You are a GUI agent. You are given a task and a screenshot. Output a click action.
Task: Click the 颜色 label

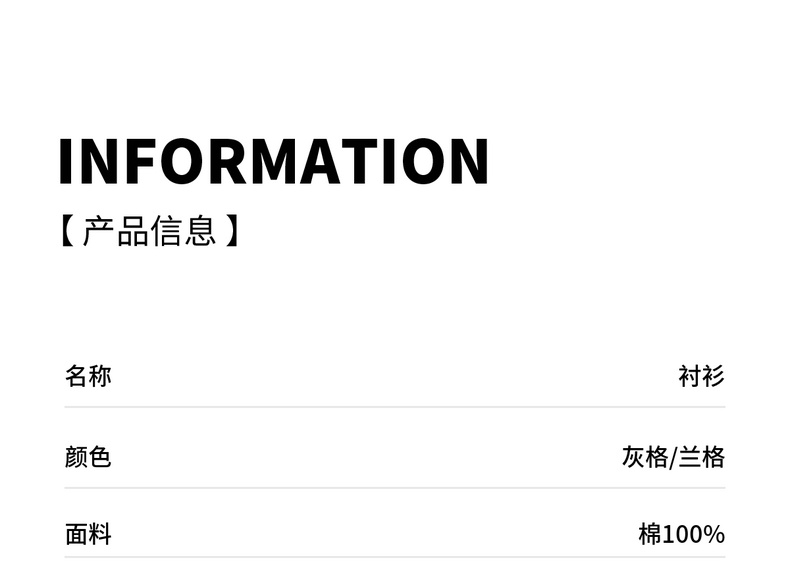88,458
